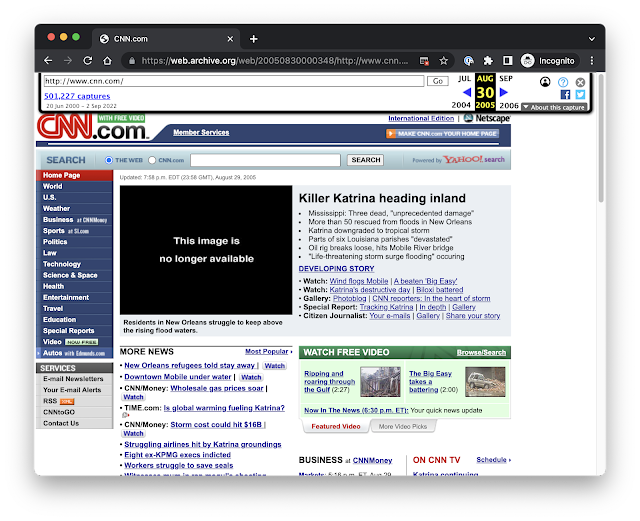640x521 pixels.
Task: Open DEVELOPING STORY link
Action: (x=336, y=269)
